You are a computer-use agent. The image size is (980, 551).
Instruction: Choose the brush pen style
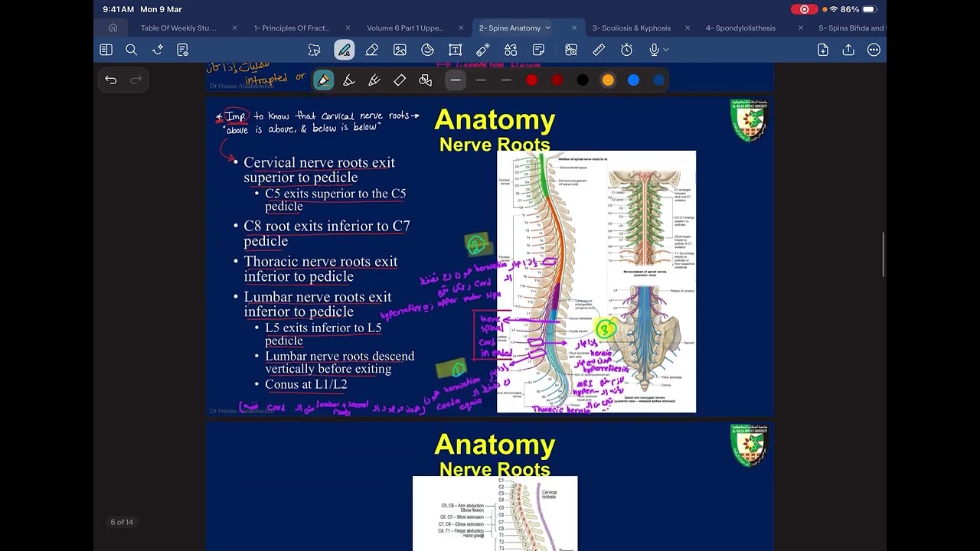point(374,80)
